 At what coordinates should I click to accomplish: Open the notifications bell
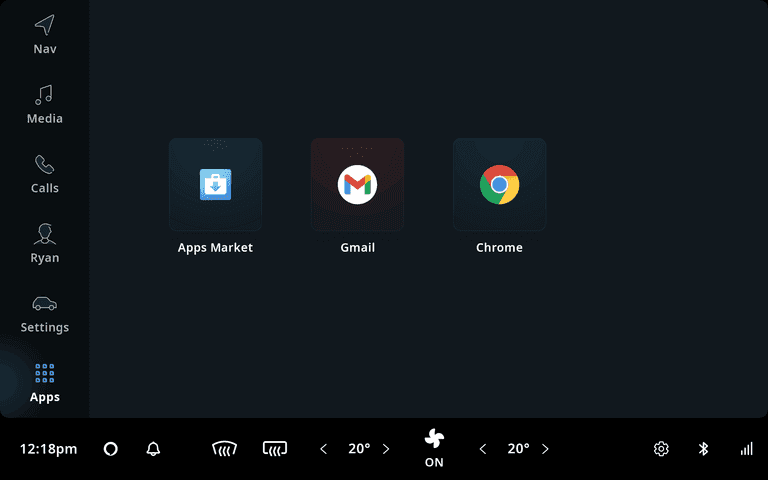click(x=153, y=449)
